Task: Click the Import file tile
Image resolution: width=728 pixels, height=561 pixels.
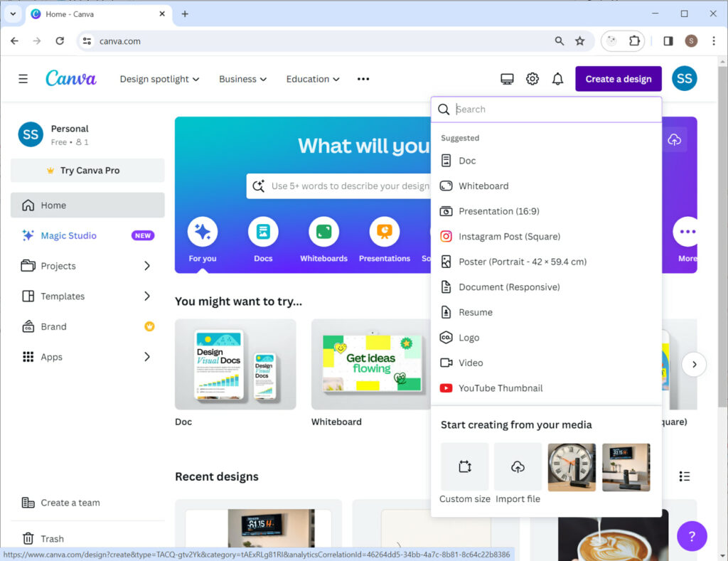Action: coord(518,467)
